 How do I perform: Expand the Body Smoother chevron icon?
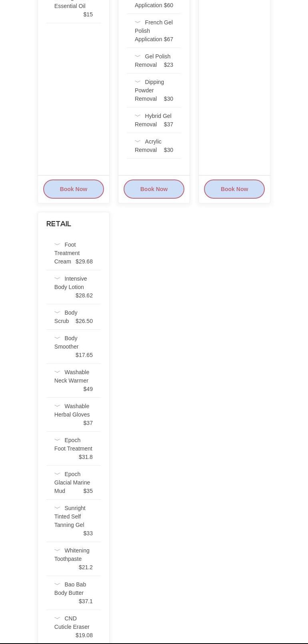click(x=57, y=338)
